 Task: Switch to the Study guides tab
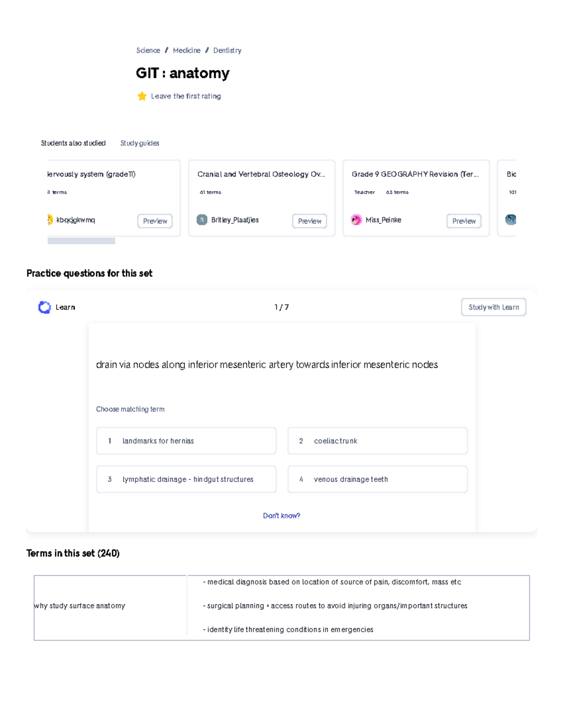[x=140, y=143]
